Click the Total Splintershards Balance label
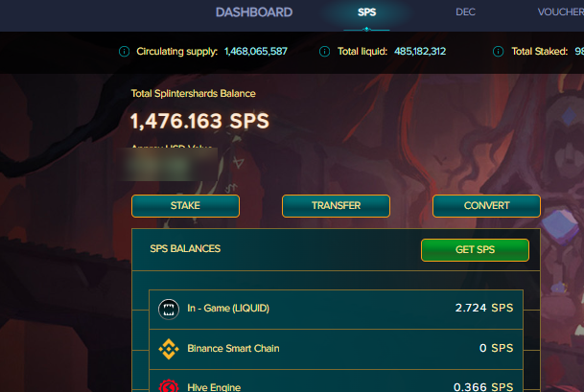The height and width of the screenshot is (392, 584). (194, 93)
